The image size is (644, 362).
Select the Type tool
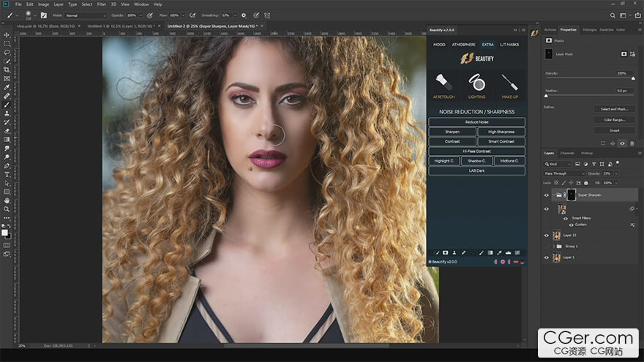pos(7,174)
